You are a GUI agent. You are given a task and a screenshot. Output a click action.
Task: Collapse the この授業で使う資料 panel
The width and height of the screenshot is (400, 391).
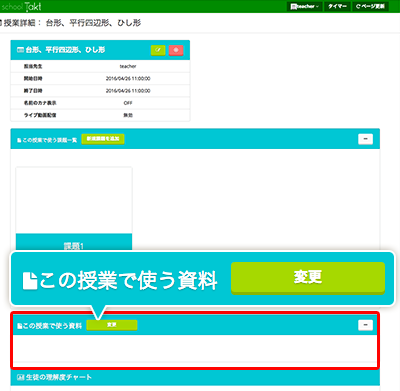pos(365,325)
